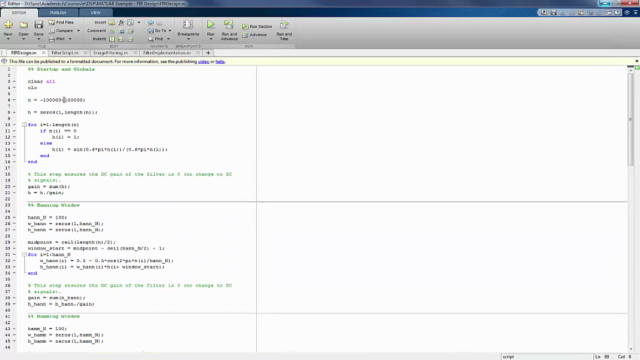The height and width of the screenshot is (360, 640).
Task: Open the Breakpoints dropdown arrow
Action: (188, 39)
